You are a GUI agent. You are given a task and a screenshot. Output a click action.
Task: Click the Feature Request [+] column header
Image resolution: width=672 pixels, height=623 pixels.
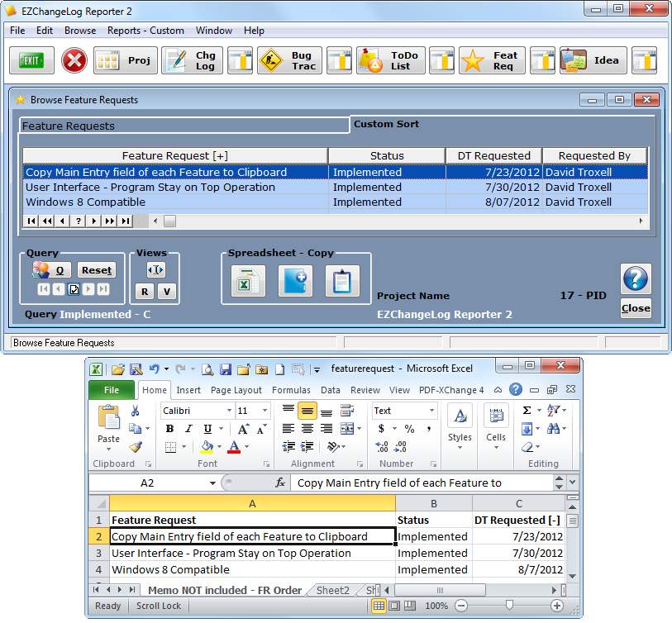tap(175, 156)
